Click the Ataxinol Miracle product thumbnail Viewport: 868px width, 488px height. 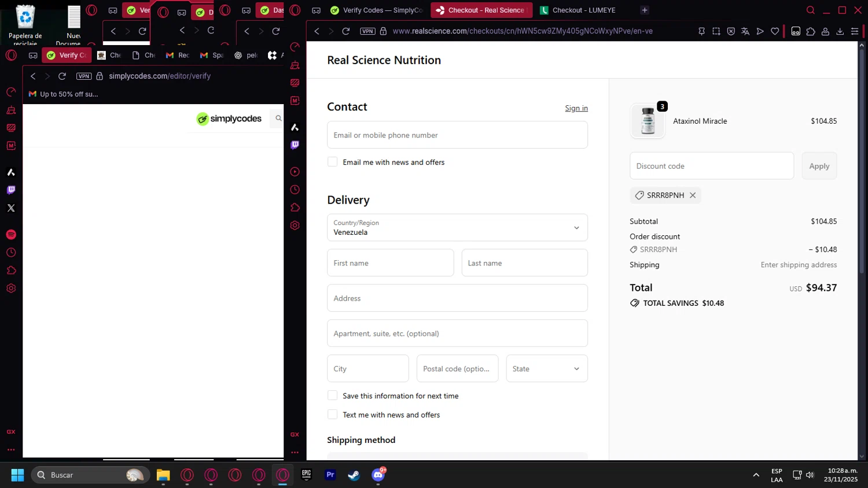click(648, 121)
